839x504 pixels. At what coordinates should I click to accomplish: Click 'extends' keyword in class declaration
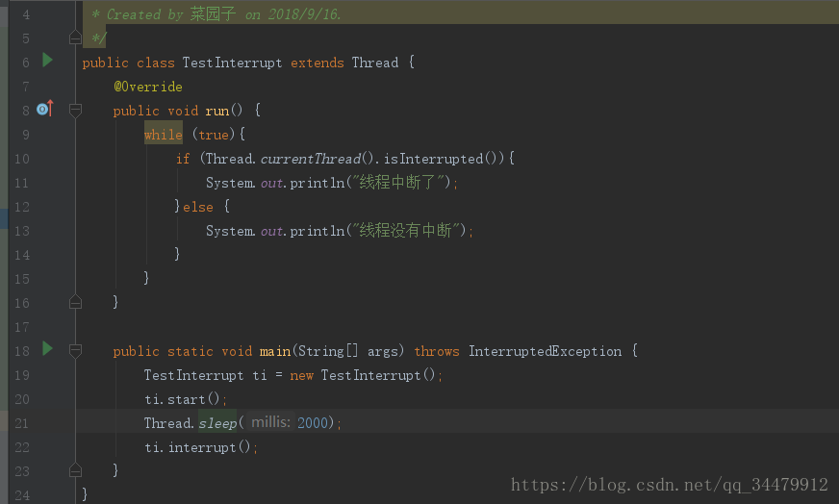click(x=318, y=63)
